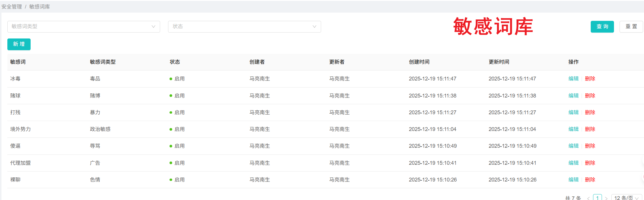Delete the 打残 entry

[590, 112]
